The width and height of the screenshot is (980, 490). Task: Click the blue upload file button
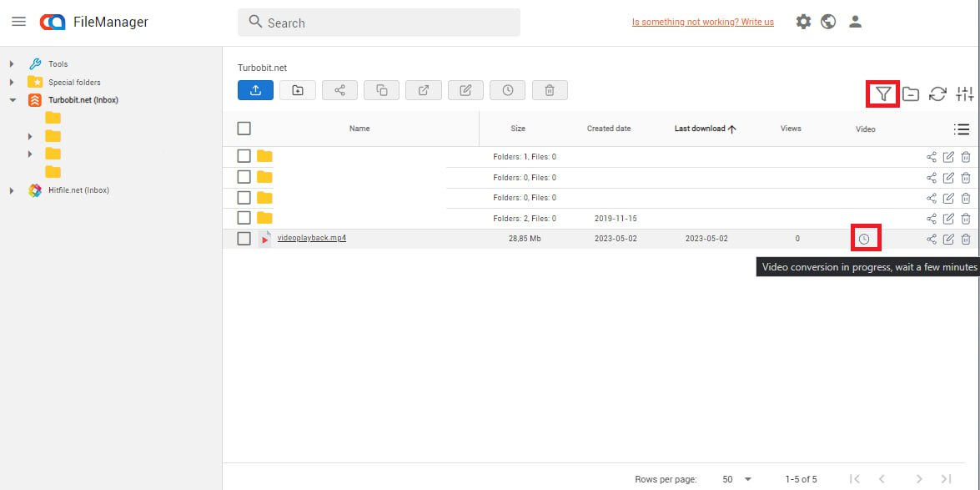255,90
